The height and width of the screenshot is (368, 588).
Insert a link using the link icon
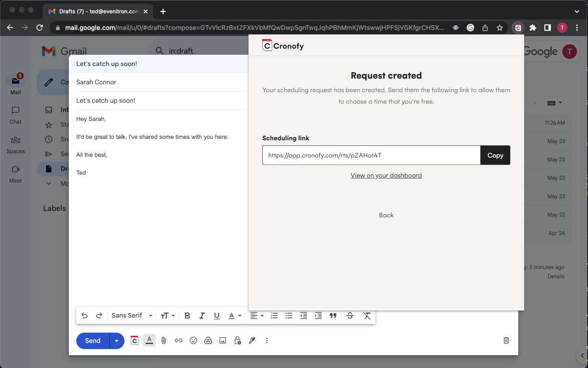click(x=179, y=340)
